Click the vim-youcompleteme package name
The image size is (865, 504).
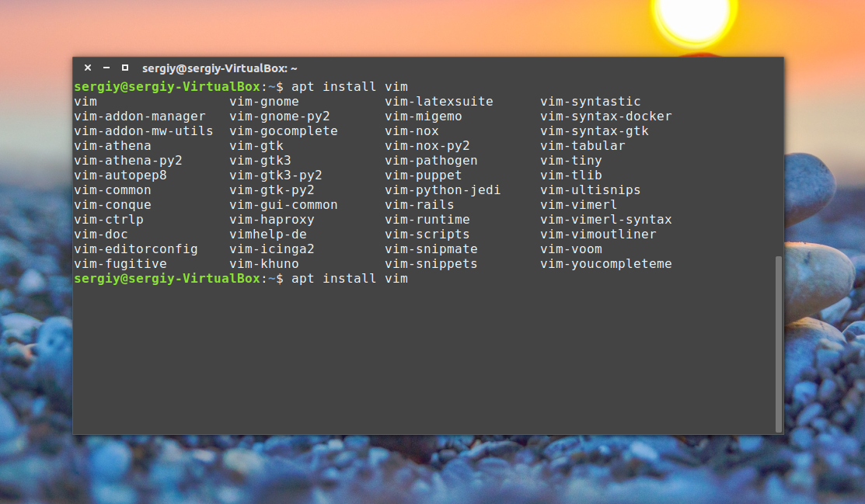point(606,264)
